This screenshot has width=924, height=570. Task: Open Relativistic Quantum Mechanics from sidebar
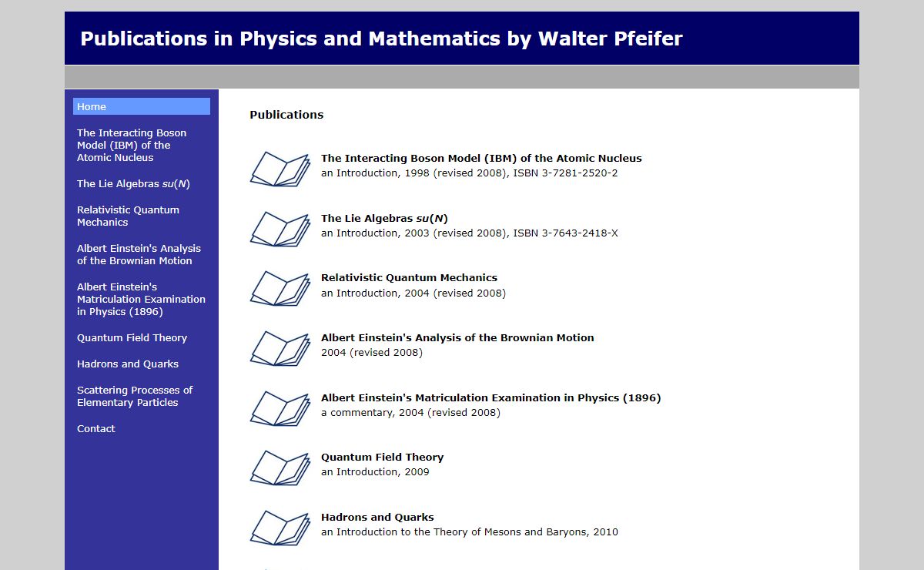click(x=128, y=216)
